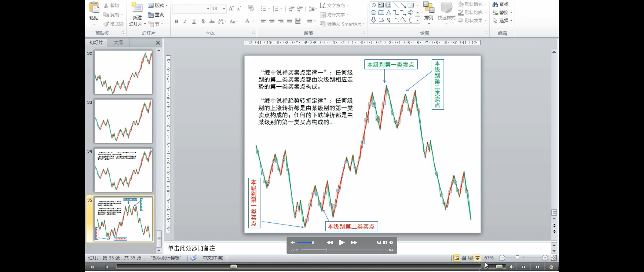Image resolution: width=644 pixels, height=272 pixels.
Task: Open video overlay settings gear
Action: click(x=391, y=243)
